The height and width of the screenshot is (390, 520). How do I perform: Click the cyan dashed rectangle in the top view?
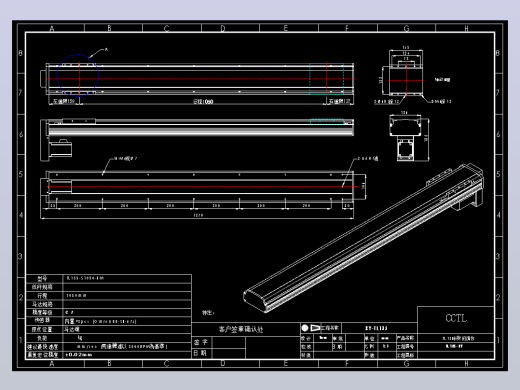(327, 79)
